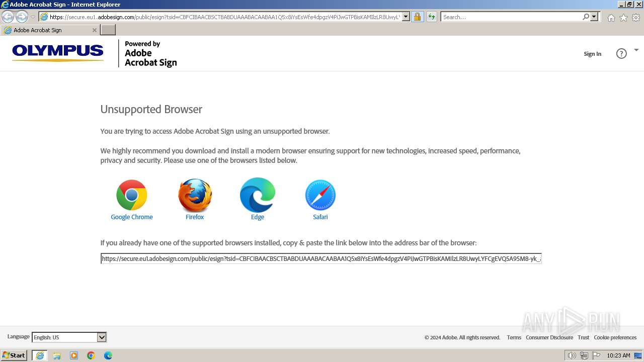Click the Unsupported Browser heading
The height and width of the screenshot is (362, 644).
[x=151, y=109]
